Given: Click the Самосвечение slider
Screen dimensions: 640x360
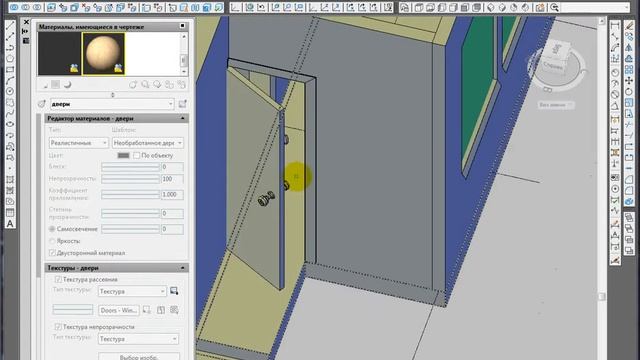Looking at the screenshot, I should coord(130,229).
